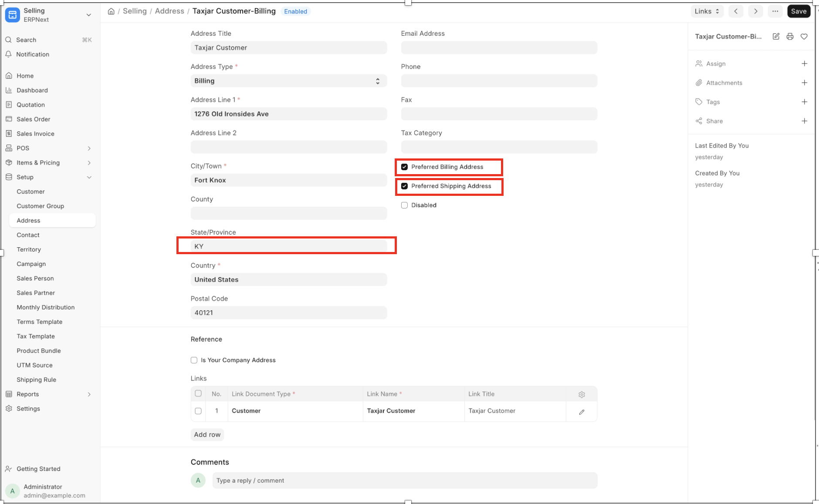
Task: Click the Items & Pricing box icon
Action: [x=9, y=162]
